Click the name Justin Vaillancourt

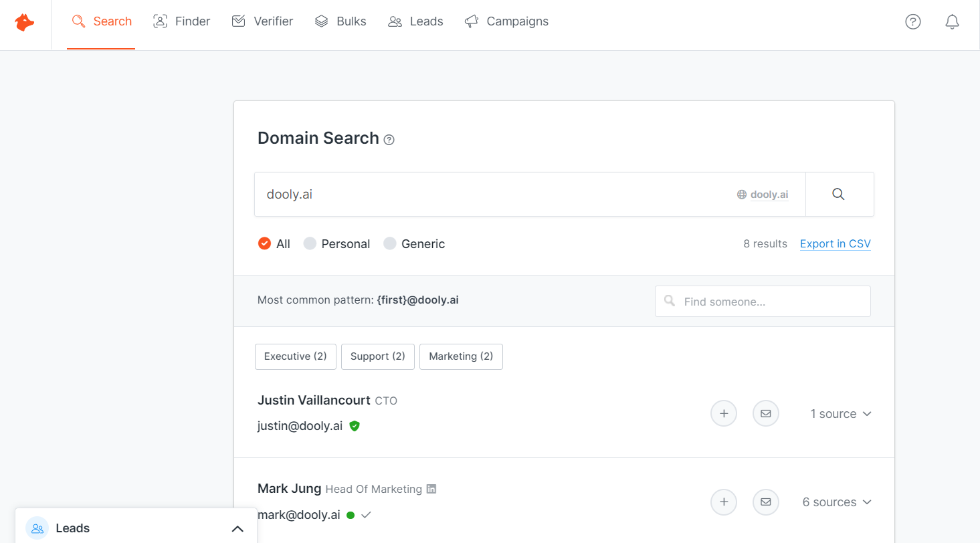coord(314,401)
